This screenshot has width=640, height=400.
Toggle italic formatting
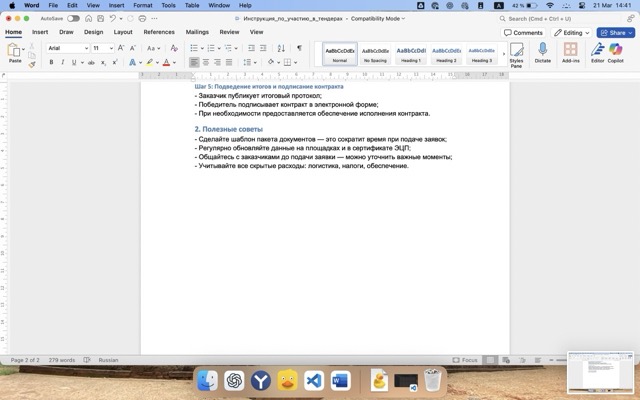click(x=63, y=62)
